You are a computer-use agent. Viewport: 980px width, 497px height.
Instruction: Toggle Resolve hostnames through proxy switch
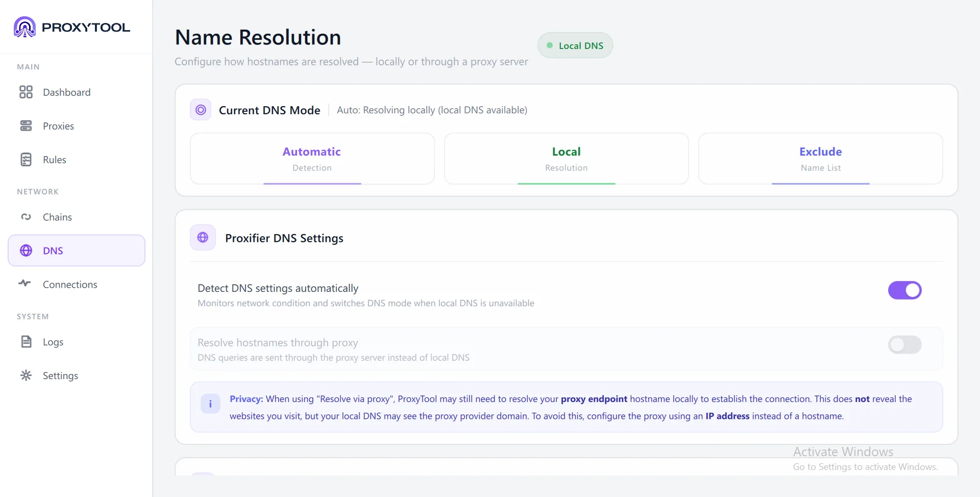pos(904,345)
